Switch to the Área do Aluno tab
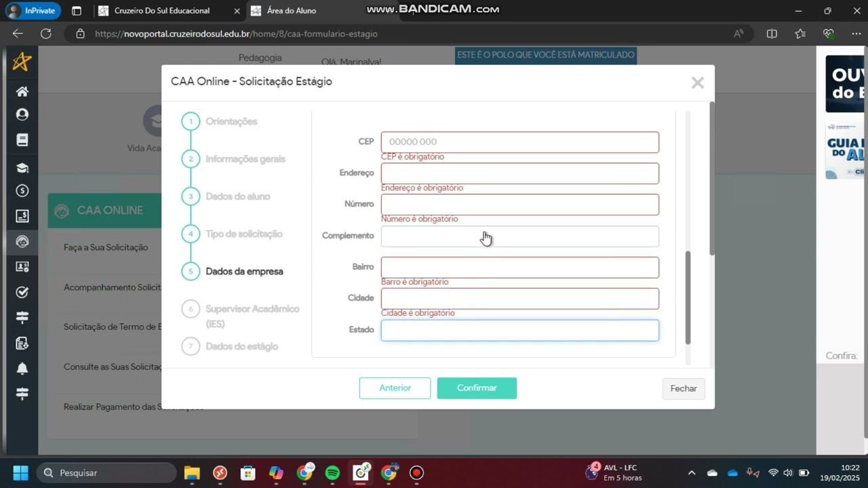 (291, 11)
